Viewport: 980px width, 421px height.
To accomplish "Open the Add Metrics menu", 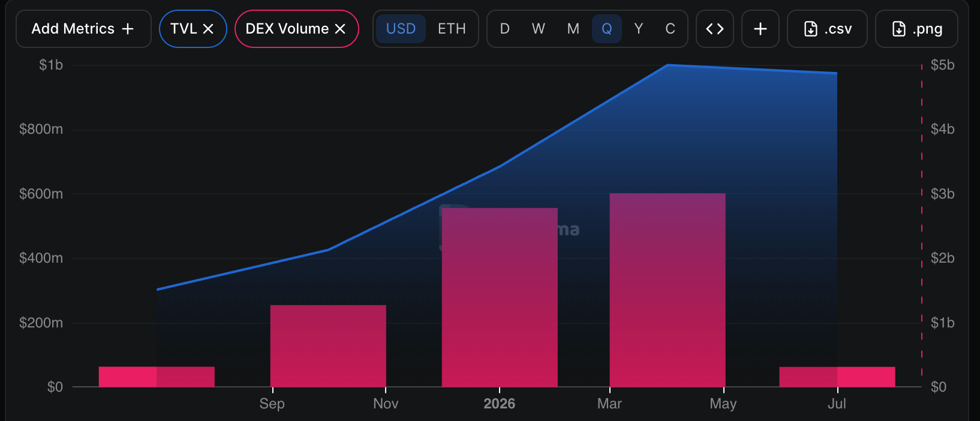I will coord(83,29).
